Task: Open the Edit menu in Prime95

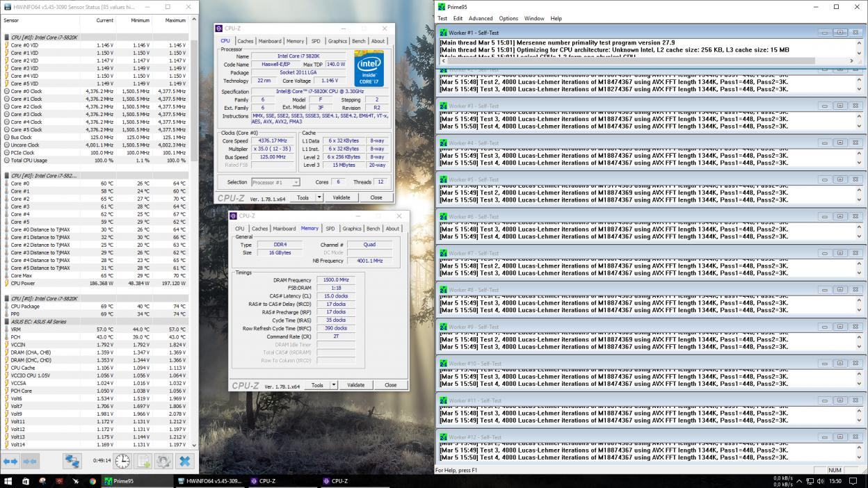Action: point(458,19)
